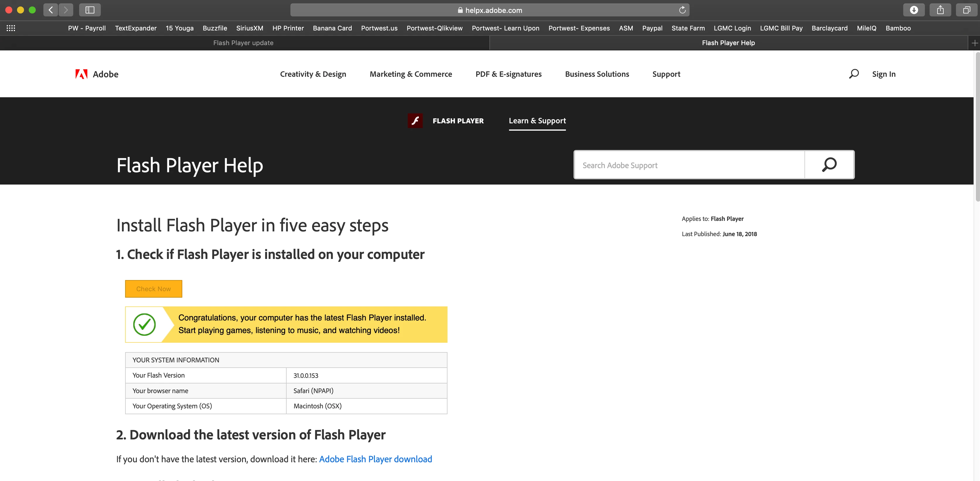
Task: Click the header search magnifier icon
Action: [x=854, y=74]
